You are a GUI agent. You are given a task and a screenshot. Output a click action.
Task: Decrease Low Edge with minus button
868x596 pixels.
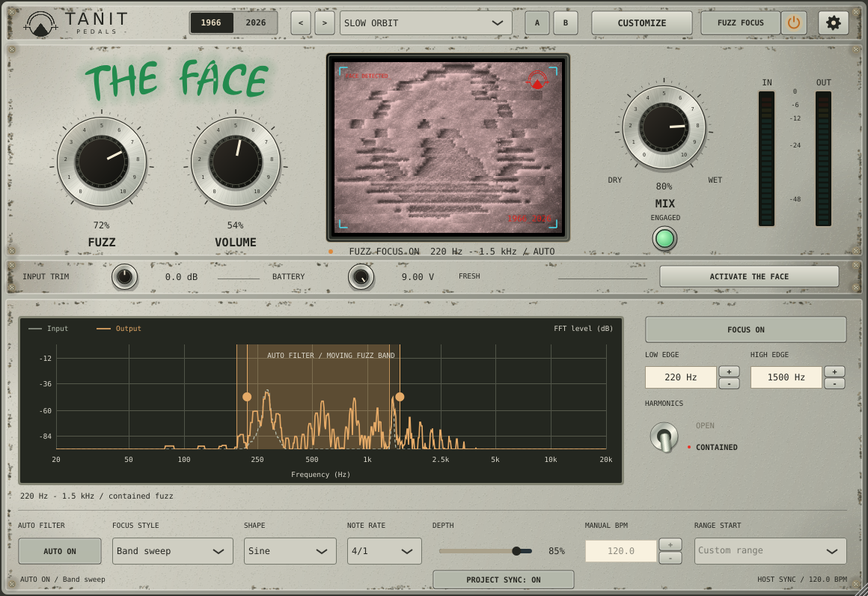729,383
